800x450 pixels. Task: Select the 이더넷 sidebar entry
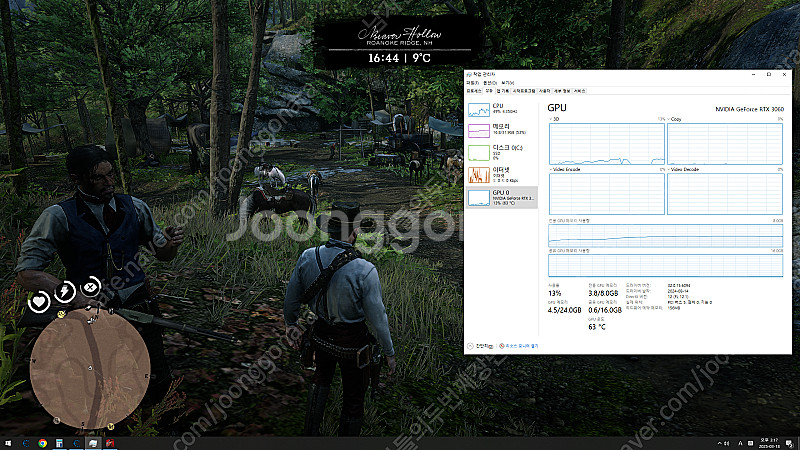(502, 174)
